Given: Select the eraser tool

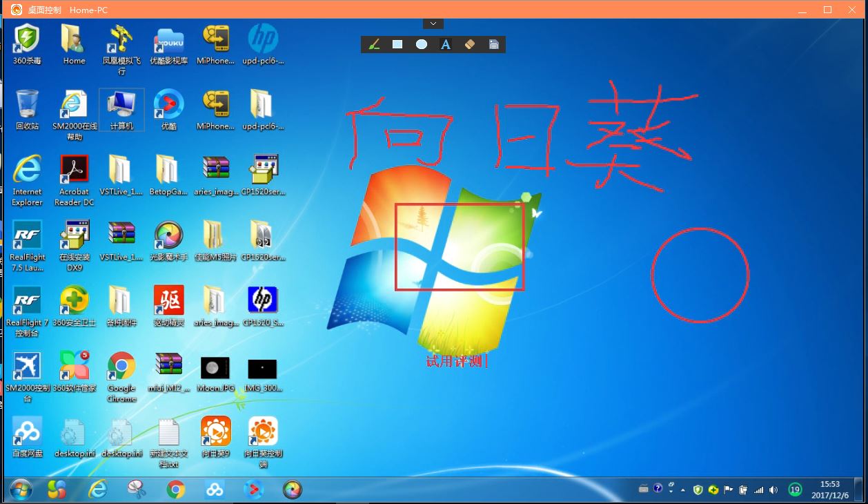Looking at the screenshot, I should tap(470, 44).
